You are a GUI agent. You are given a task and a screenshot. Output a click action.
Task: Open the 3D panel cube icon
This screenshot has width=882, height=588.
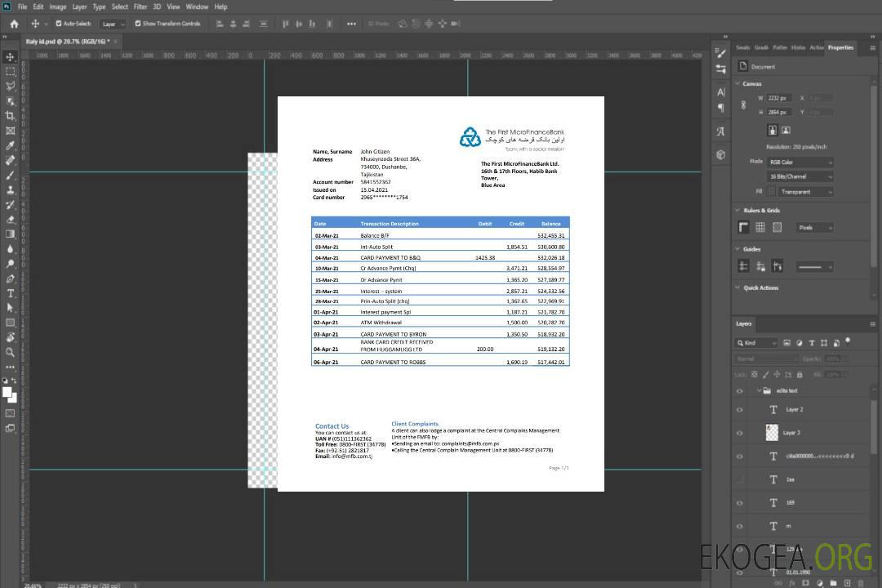[x=720, y=154]
